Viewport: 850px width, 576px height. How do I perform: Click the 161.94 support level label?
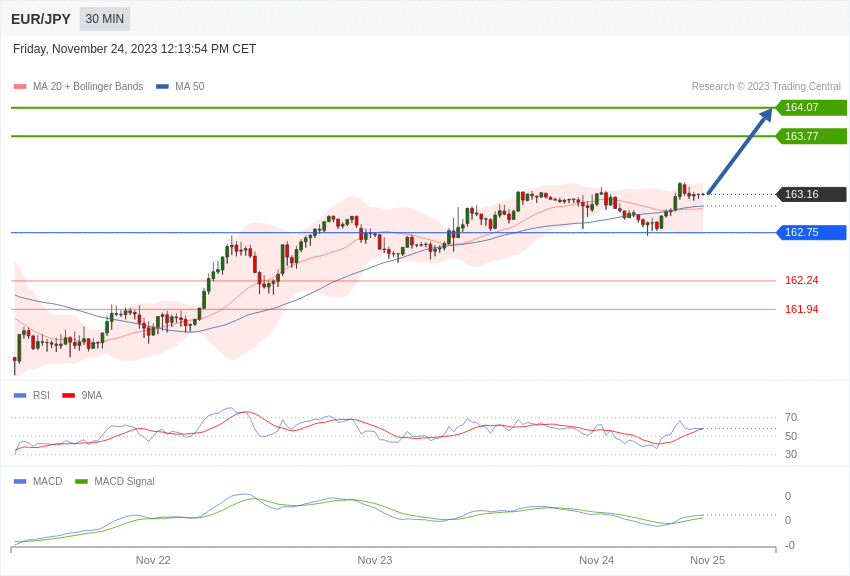801,309
